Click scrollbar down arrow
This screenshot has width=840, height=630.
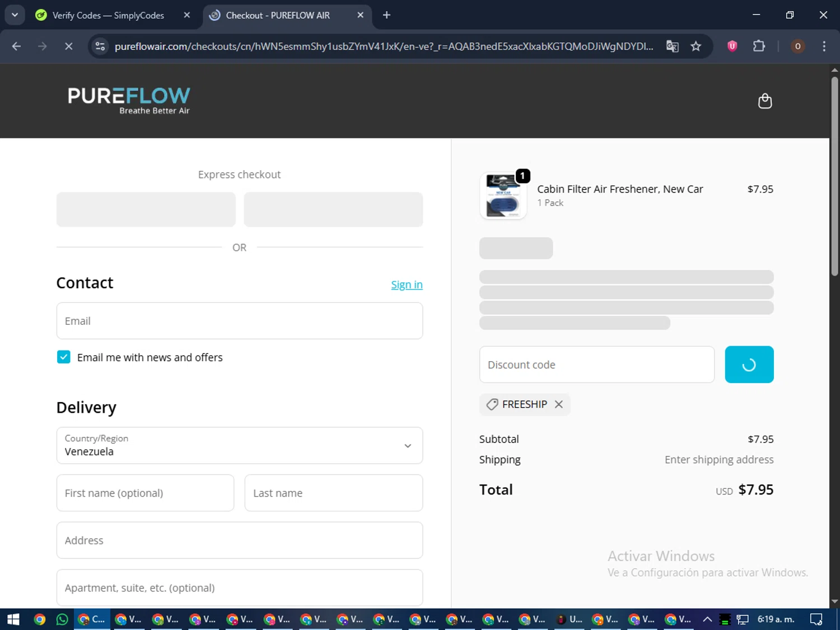[x=834, y=601]
